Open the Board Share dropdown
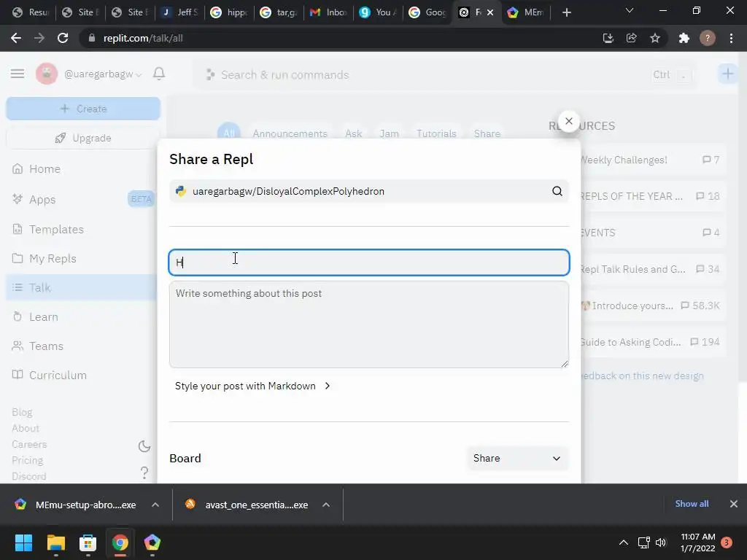Screen dimensions: 747x560 [517, 458]
